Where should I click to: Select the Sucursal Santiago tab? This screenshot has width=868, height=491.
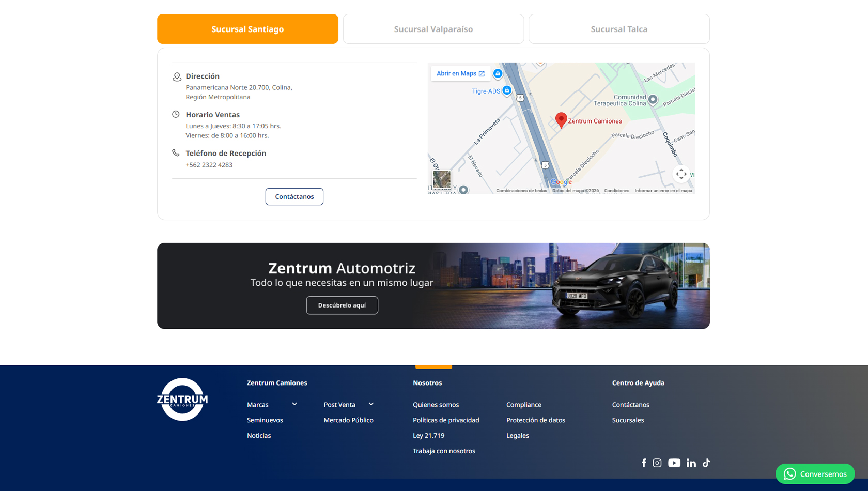pyautogui.click(x=247, y=29)
